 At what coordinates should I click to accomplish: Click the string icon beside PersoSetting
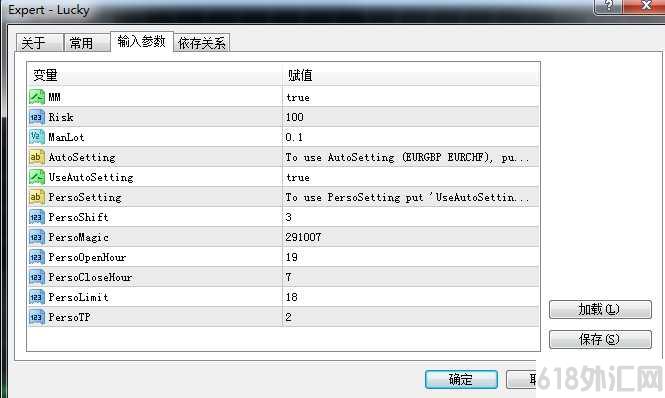tap(36, 197)
